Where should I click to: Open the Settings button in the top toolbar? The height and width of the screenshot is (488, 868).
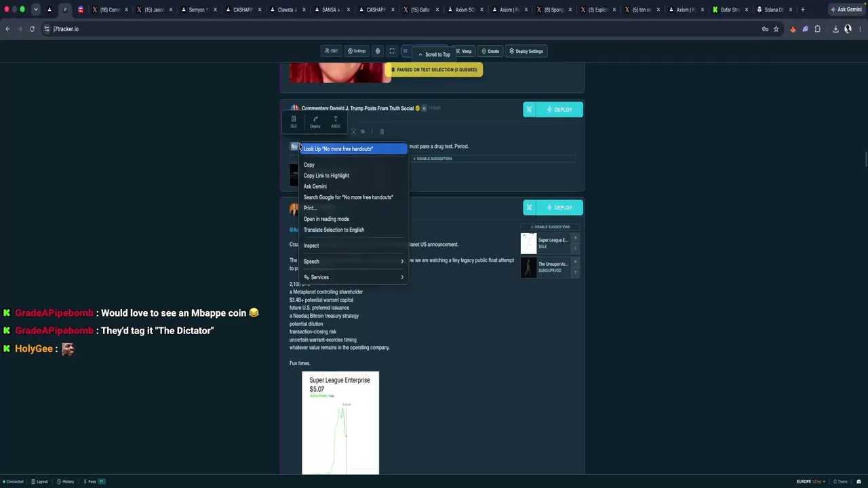click(357, 51)
